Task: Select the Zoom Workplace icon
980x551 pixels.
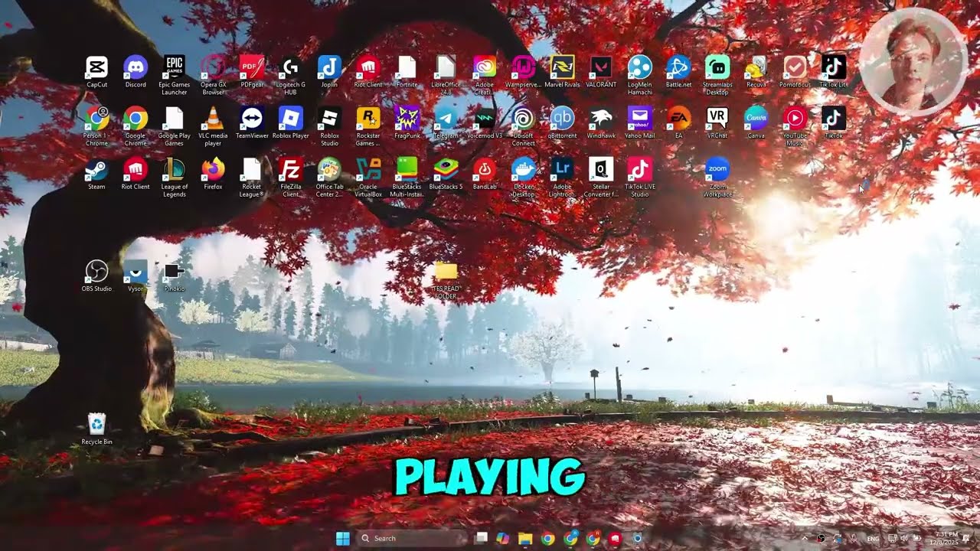Action: (717, 169)
